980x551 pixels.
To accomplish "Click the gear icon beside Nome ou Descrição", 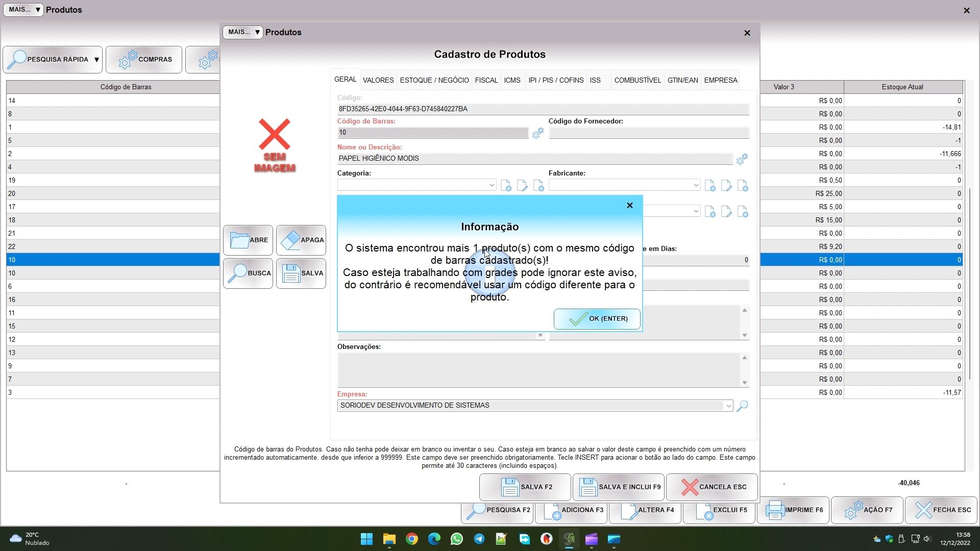I will point(742,159).
